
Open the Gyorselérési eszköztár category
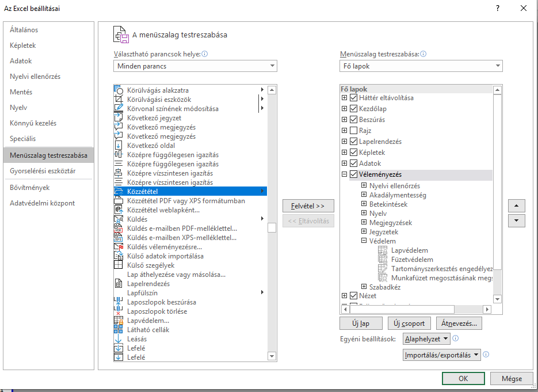pyautogui.click(x=48, y=171)
